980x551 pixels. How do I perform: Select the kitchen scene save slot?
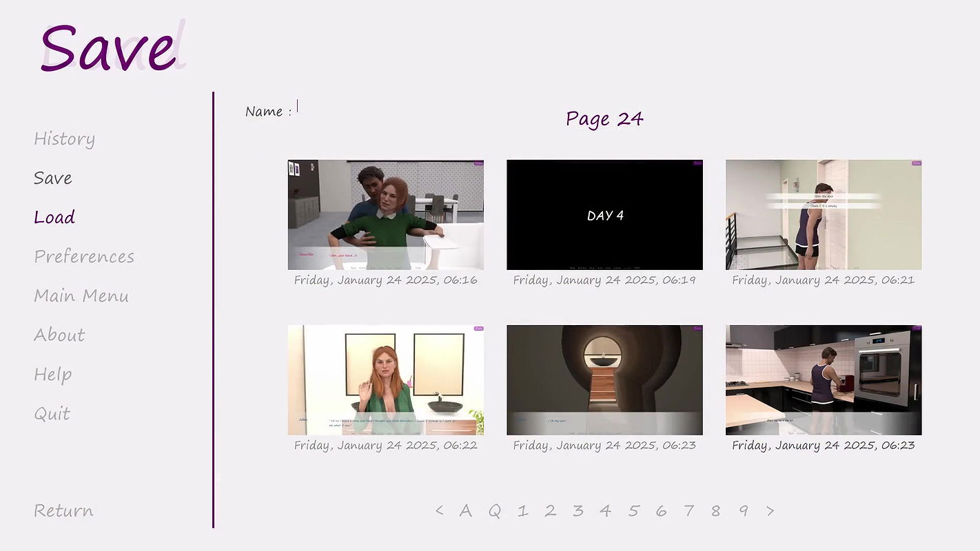coord(823,380)
